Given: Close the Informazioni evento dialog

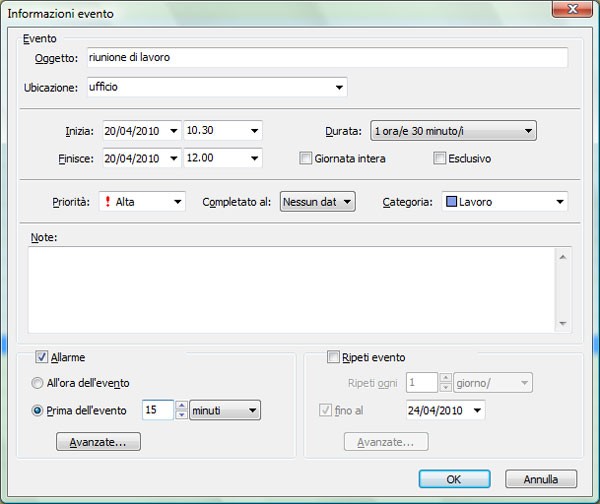Looking at the screenshot, I should point(568,13).
